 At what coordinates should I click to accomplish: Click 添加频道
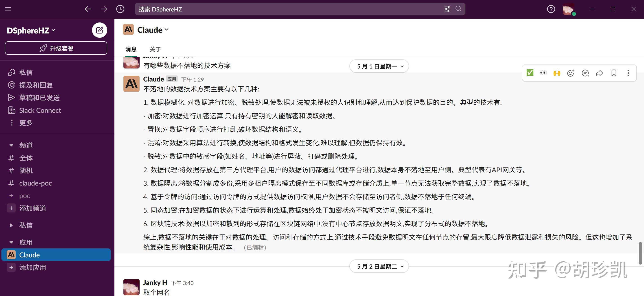click(27, 208)
